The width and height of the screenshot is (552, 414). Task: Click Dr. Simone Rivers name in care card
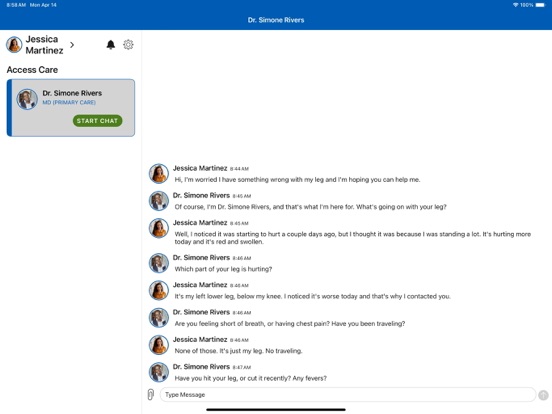coord(72,93)
